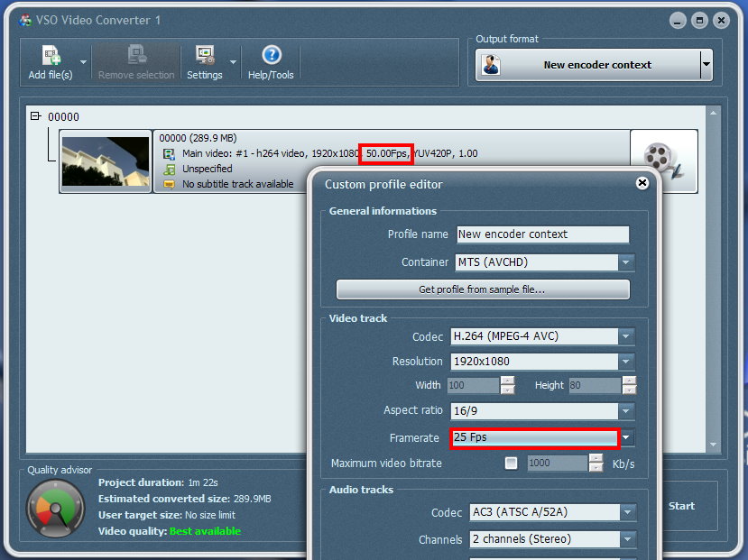The width and height of the screenshot is (748, 560).
Task: Click the bitrate 1000 stepper arrows
Action: [x=596, y=463]
